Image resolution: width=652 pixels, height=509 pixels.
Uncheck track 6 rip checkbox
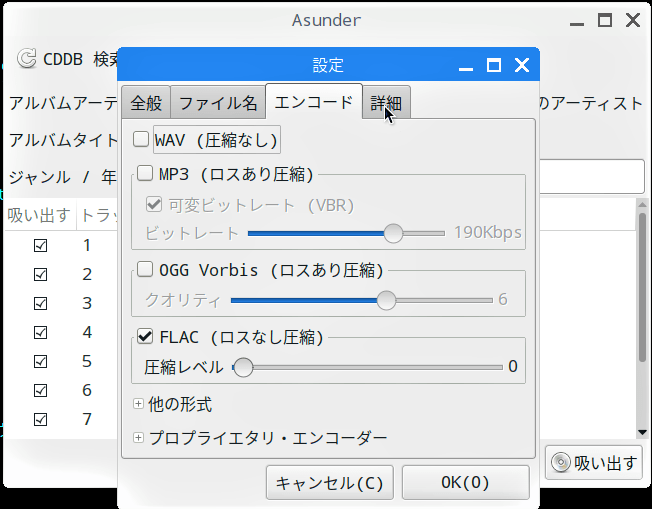point(40,390)
